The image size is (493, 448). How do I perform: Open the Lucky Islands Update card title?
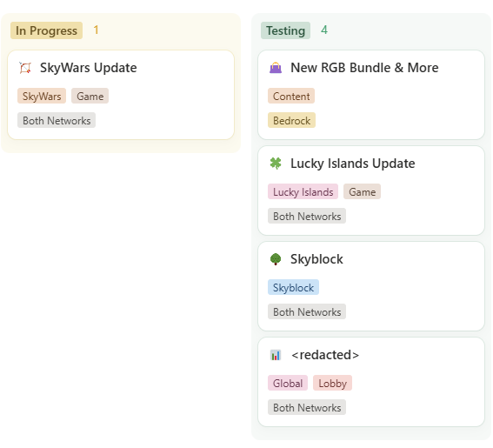(352, 164)
